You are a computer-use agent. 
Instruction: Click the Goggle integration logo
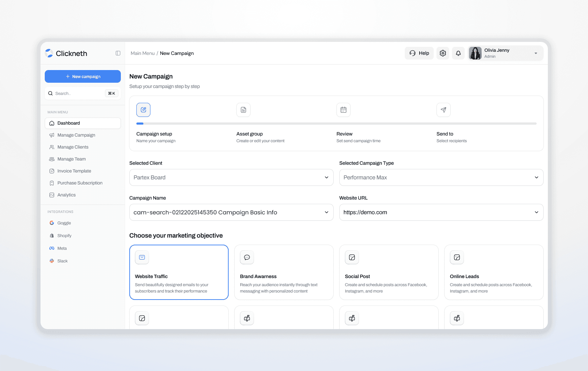[x=52, y=223]
